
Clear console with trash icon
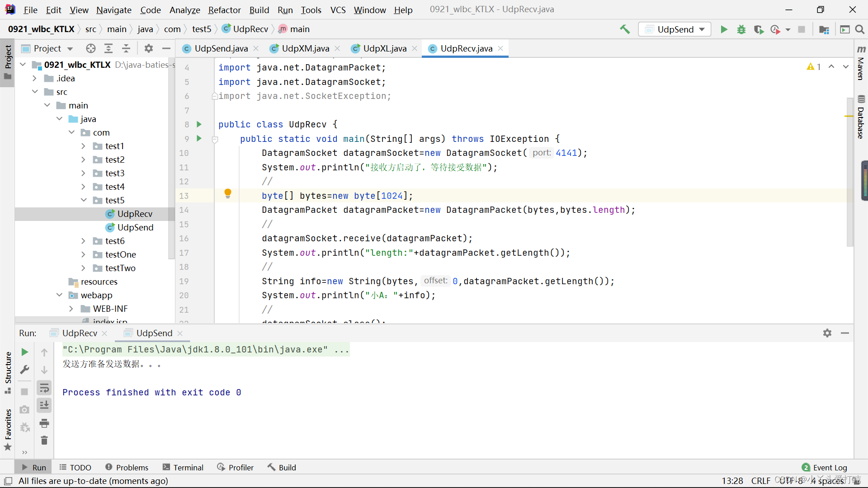pos(44,441)
